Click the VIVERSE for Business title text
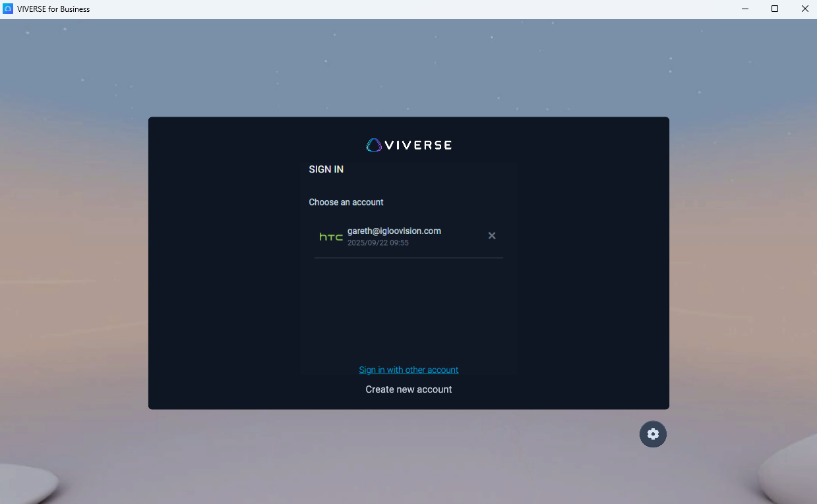Screen dimensions: 817x504 [x=53, y=9]
